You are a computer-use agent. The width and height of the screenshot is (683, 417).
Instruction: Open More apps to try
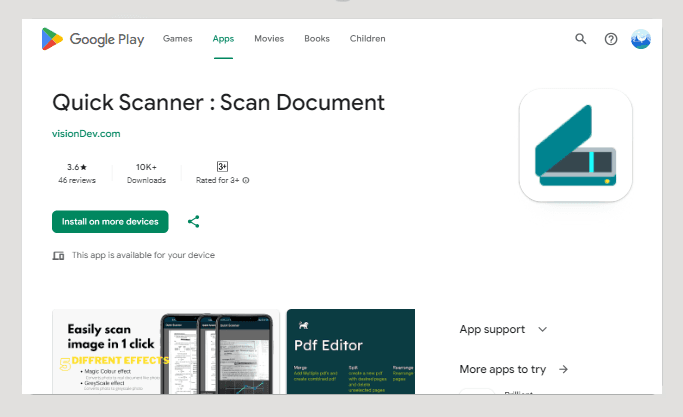503,370
